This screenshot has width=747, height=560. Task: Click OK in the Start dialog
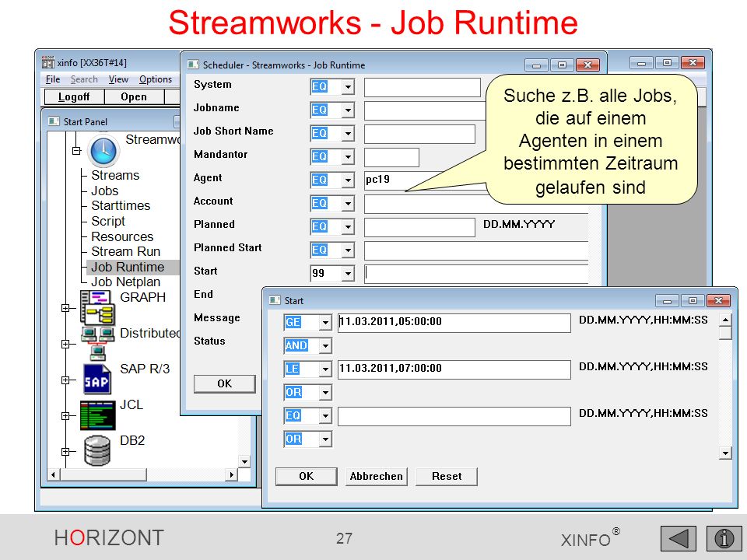pyautogui.click(x=307, y=476)
